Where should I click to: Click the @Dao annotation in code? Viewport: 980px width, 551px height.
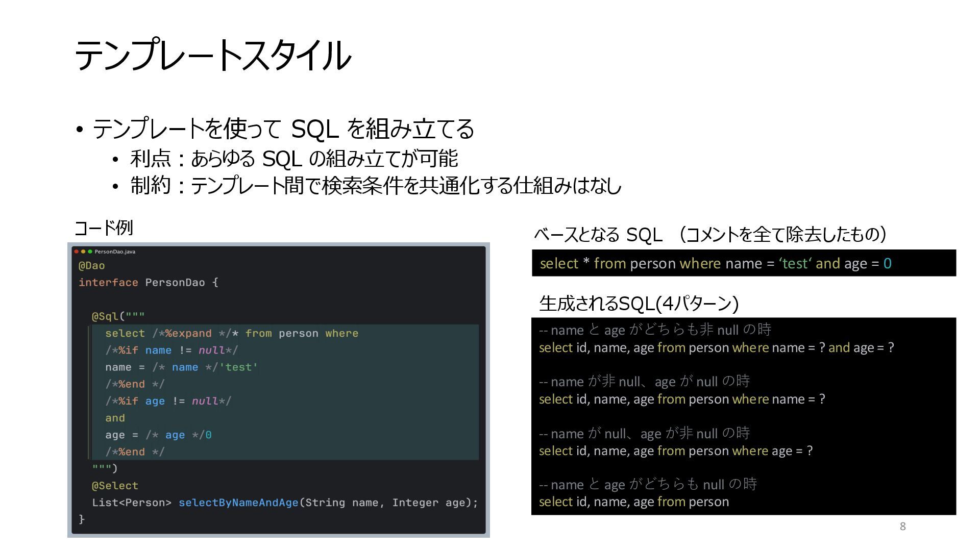click(92, 266)
